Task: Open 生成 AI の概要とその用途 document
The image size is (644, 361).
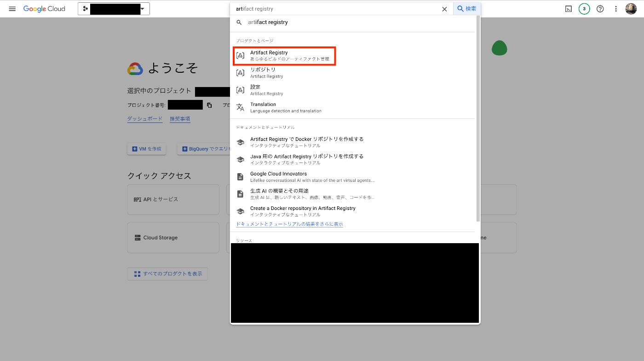Action: pos(353,194)
